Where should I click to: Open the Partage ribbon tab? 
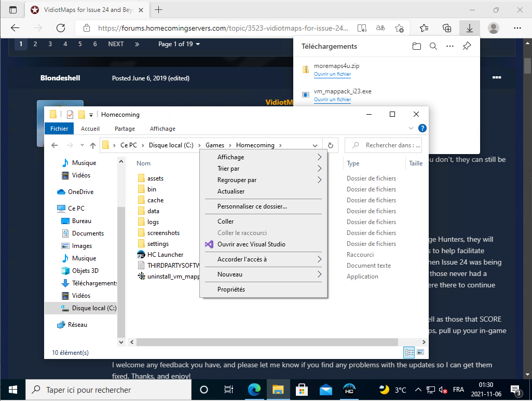125,129
